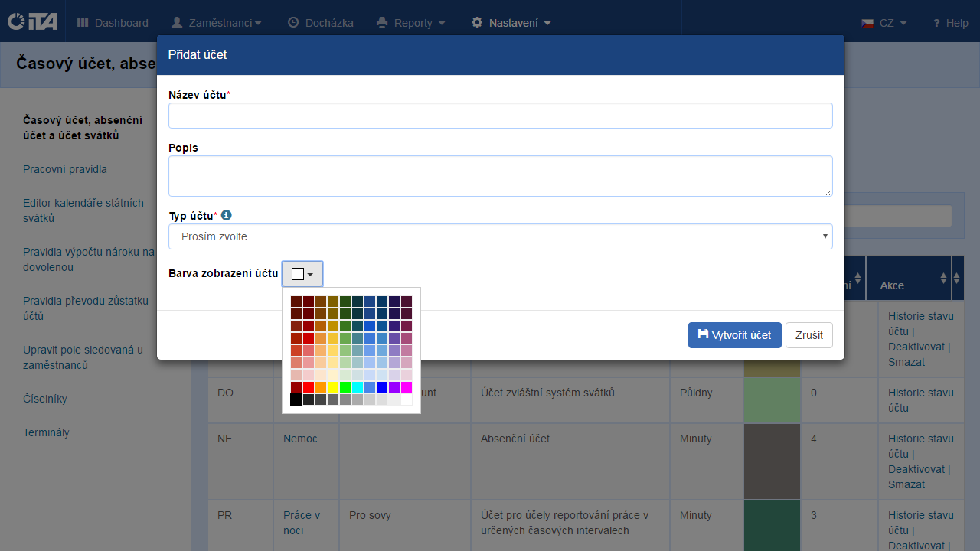
Task: Choose the pure green color swatch
Action: tap(345, 387)
